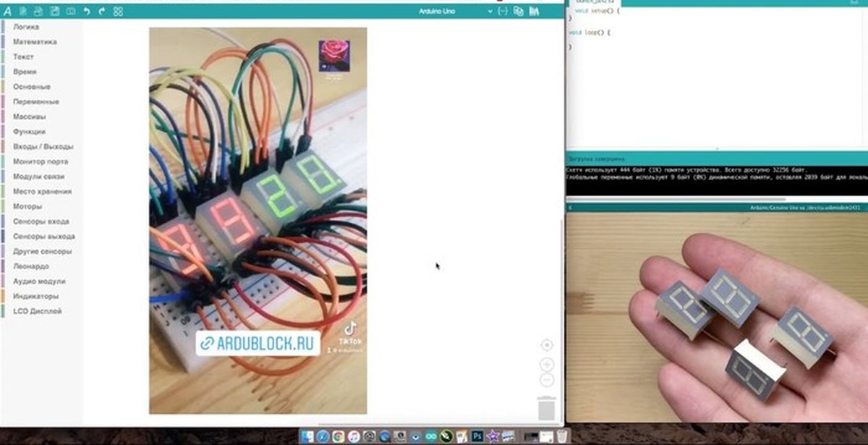Click the Undo icon in the toolbar
The height and width of the screenshot is (445, 868).
[87, 12]
